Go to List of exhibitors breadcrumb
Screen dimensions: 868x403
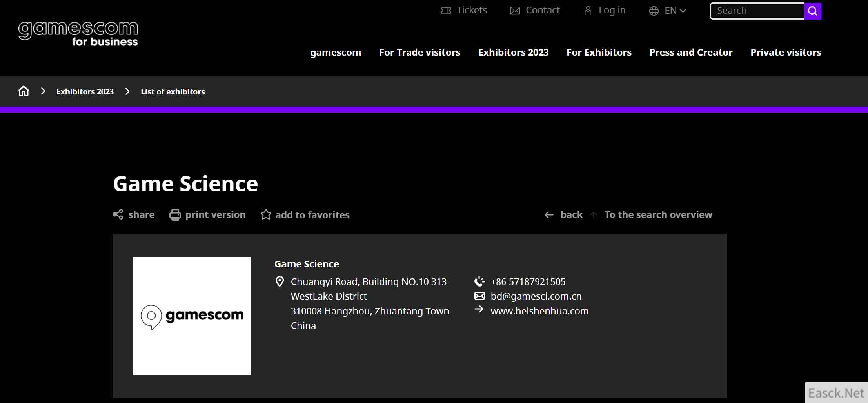click(x=173, y=91)
